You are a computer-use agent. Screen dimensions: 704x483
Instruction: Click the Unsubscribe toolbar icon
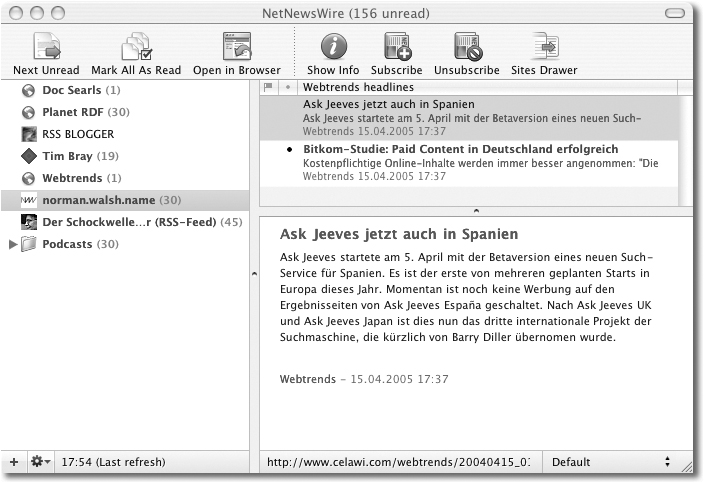pos(467,46)
